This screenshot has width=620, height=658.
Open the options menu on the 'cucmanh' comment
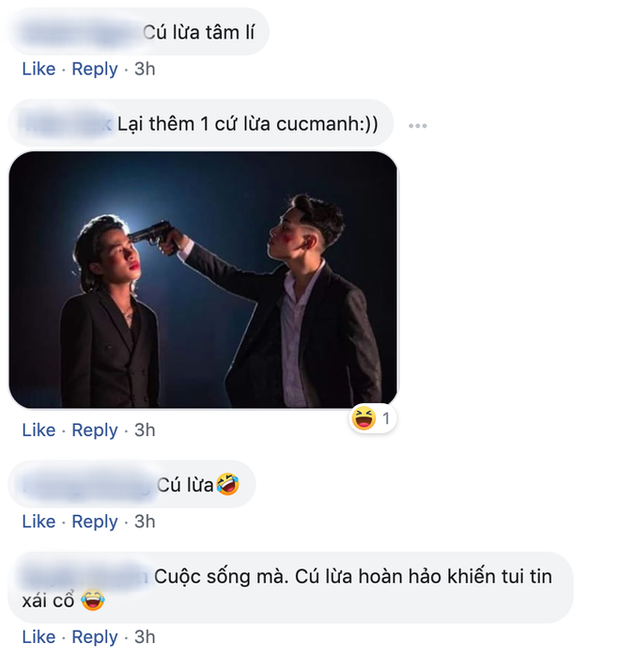click(418, 126)
